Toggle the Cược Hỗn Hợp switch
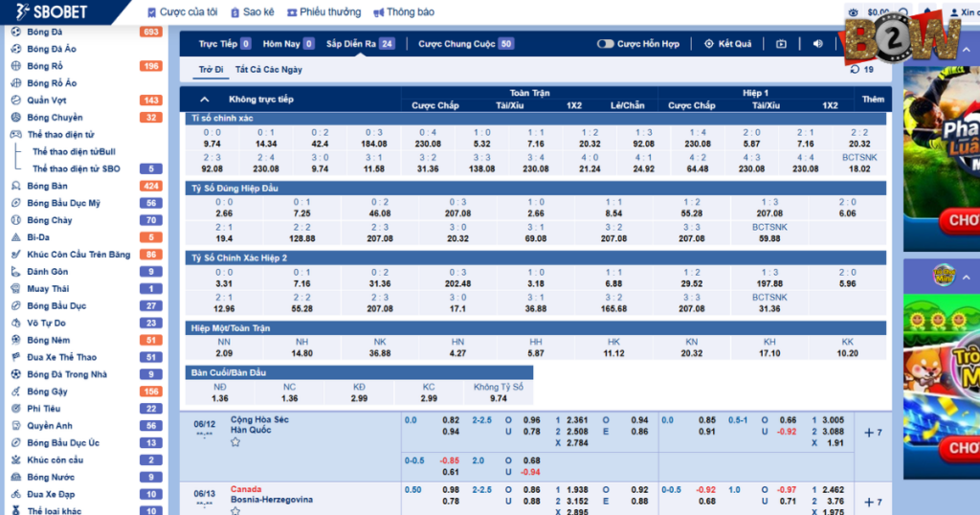 coord(605,44)
